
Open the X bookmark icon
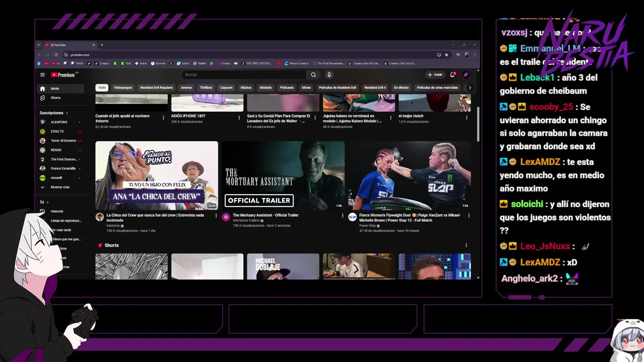(x=171, y=63)
